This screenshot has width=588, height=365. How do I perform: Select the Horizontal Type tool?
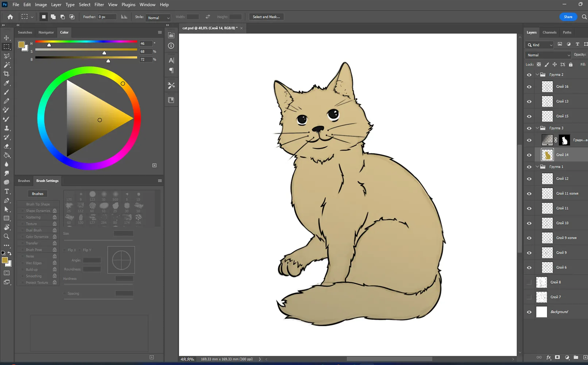click(x=7, y=191)
